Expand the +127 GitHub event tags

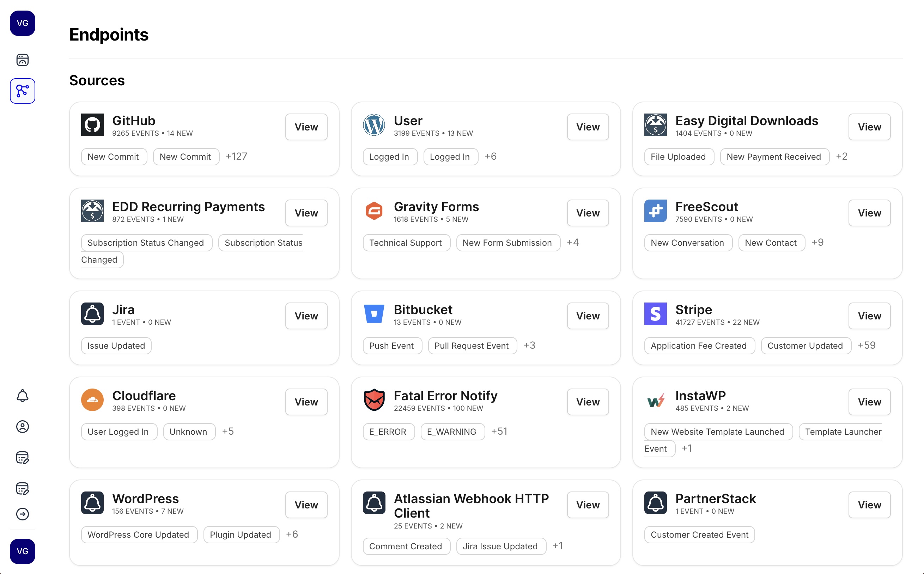pos(236,157)
